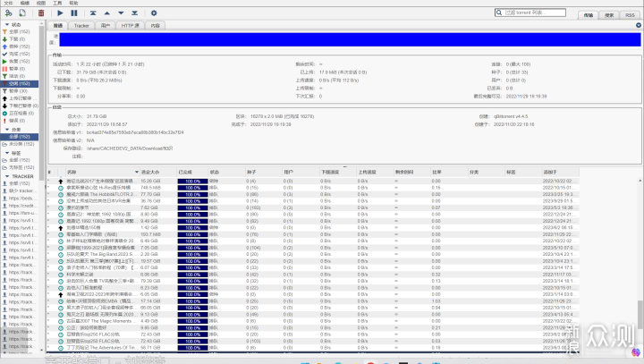Click 100.0% progress bar of 刘德华精选150首 row

(192, 227)
